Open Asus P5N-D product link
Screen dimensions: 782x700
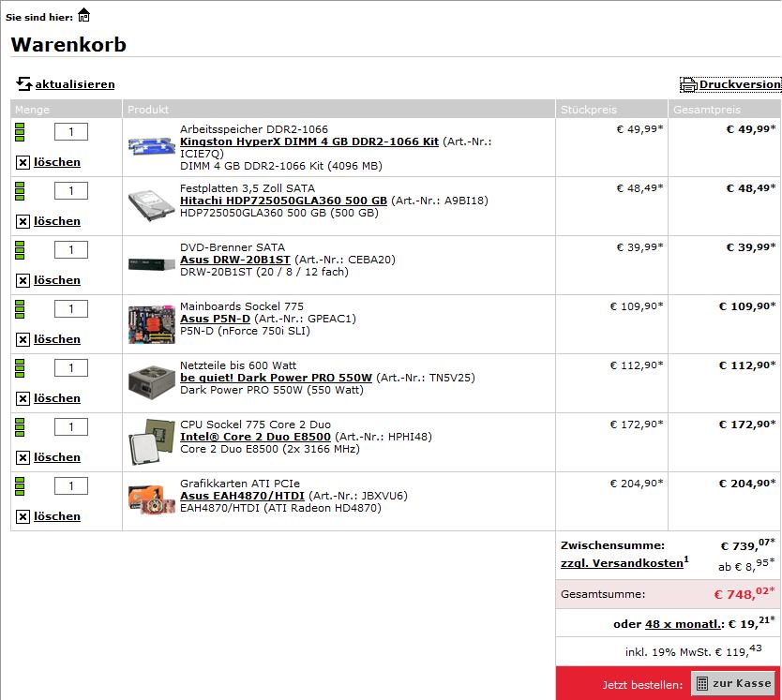tap(215, 319)
